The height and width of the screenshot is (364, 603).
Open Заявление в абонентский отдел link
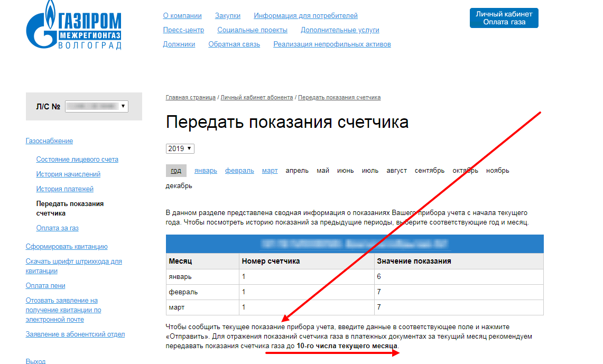coord(76,334)
